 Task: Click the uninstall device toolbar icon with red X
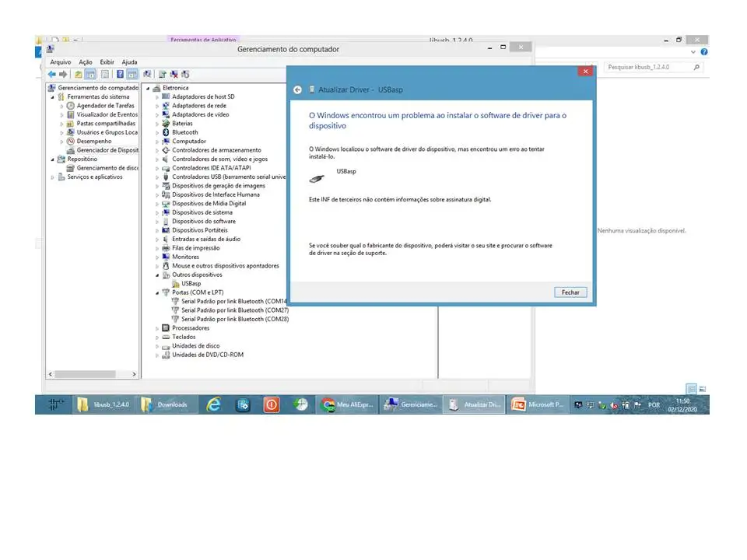click(174, 75)
